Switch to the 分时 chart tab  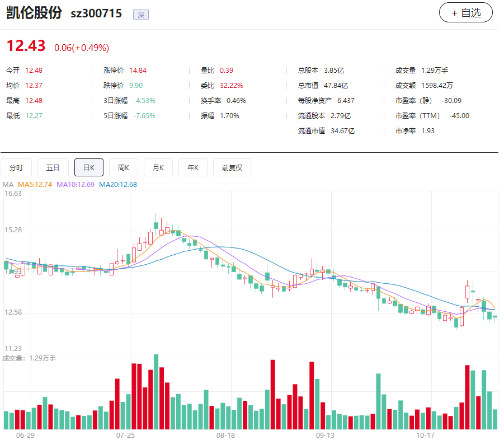coord(16,167)
